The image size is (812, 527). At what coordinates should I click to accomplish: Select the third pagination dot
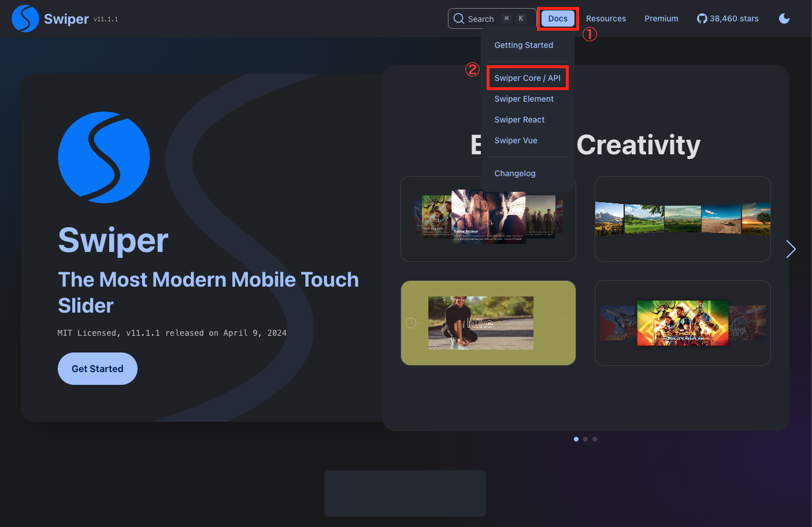595,439
